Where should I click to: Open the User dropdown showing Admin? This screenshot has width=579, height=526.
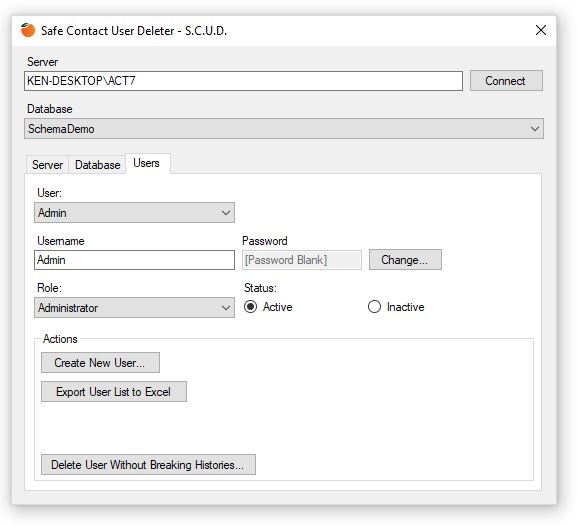click(134, 213)
